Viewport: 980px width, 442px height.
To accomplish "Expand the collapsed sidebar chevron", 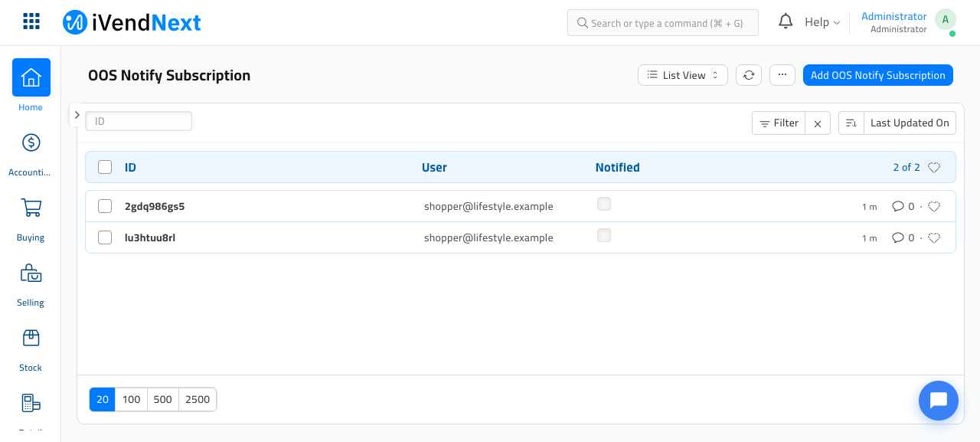I will point(77,115).
